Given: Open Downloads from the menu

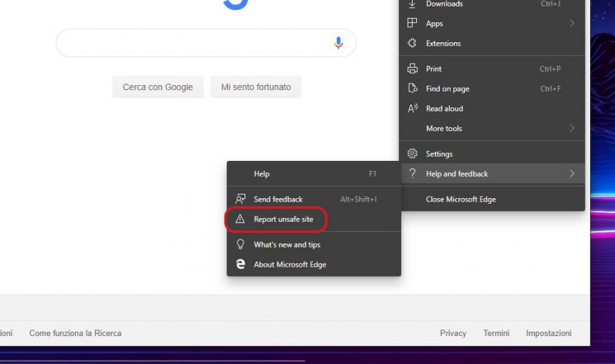Looking at the screenshot, I should tap(492, 4).
